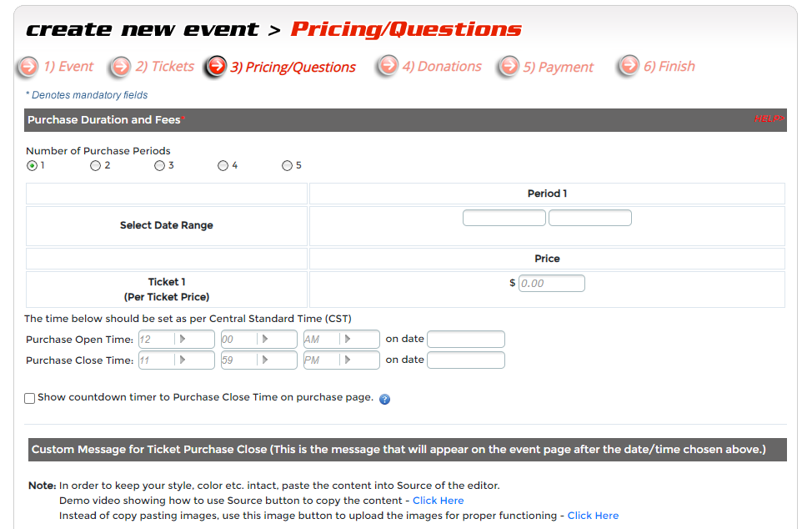Go to the 2) Tickets step
The image size is (812, 529).
tap(164, 67)
